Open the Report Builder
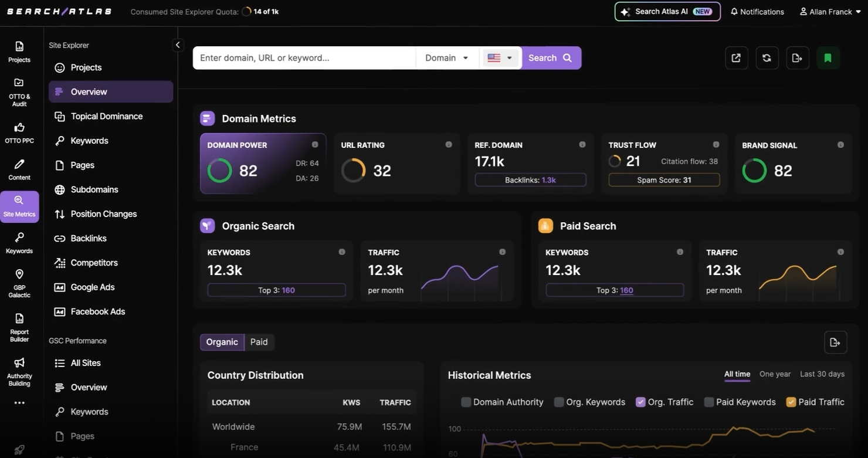This screenshot has height=458, width=868. click(19, 327)
